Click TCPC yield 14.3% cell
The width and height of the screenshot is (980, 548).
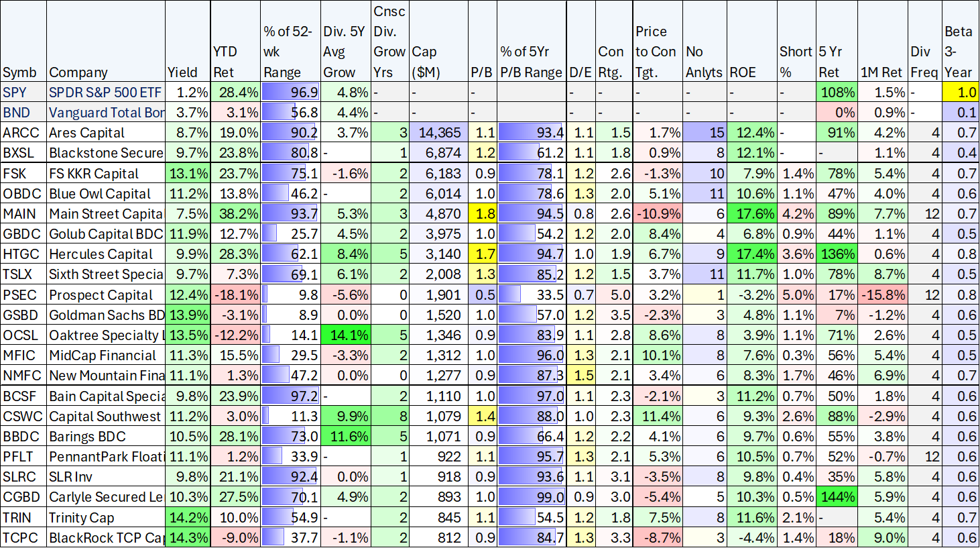pyautogui.click(x=188, y=537)
